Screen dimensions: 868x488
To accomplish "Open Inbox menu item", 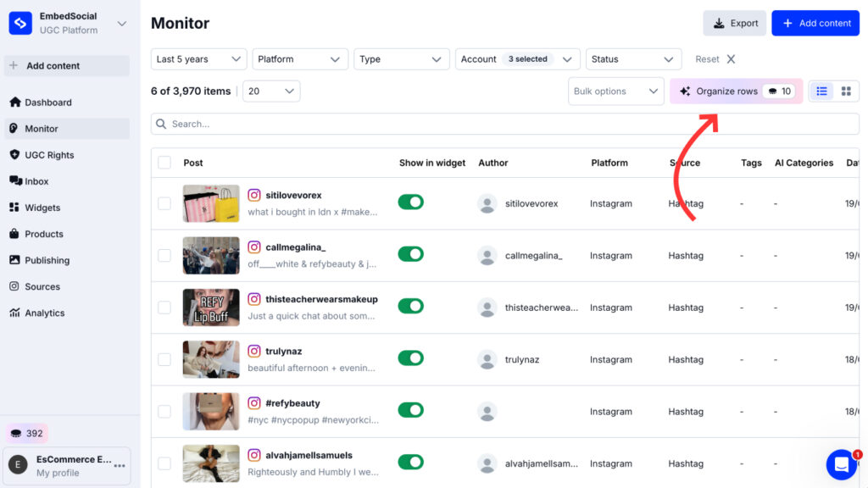I will pos(66,181).
